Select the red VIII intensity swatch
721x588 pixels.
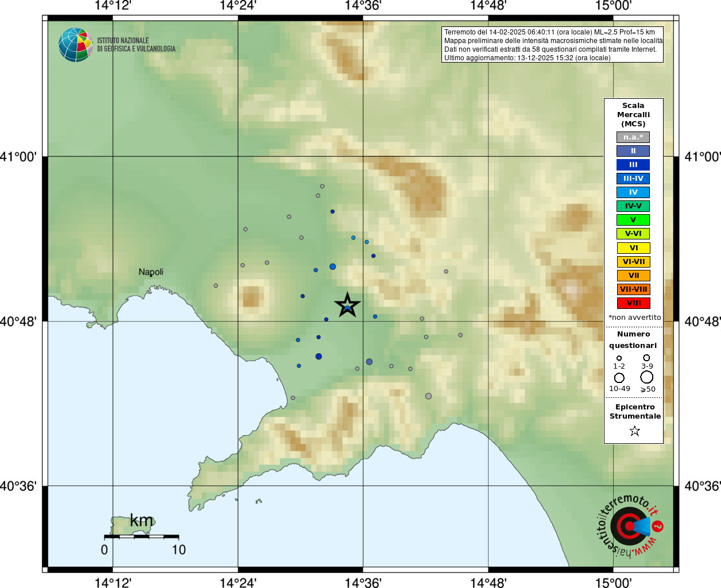tap(633, 303)
